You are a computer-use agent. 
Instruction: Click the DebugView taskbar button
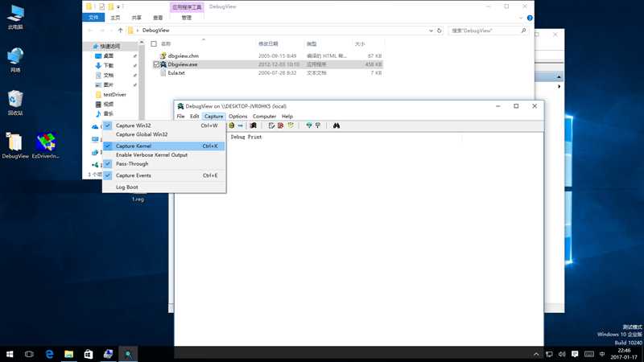[x=128, y=354]
